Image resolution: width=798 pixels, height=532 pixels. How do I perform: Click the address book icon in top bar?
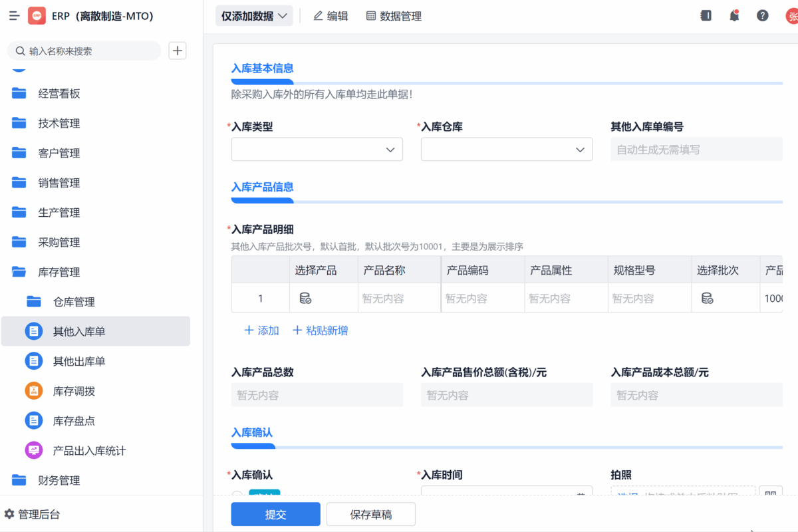click(x=706, y=16)
